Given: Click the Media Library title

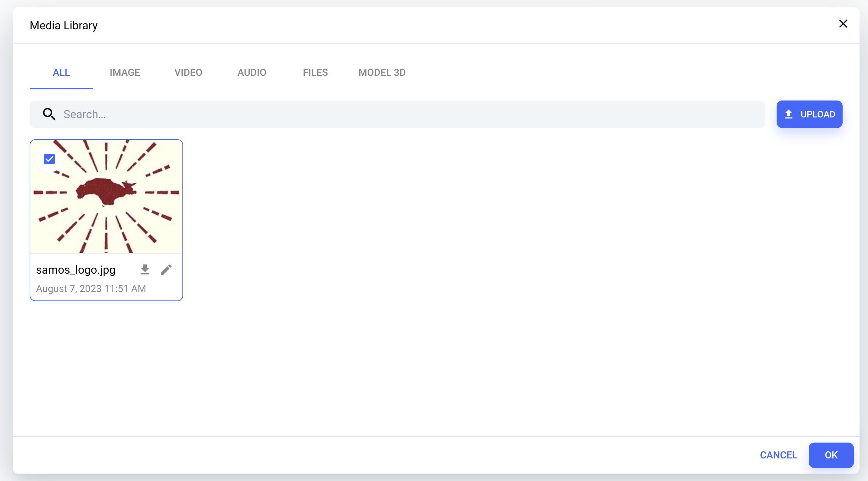Looking at the screenshot, I should (x=64, y=25).
